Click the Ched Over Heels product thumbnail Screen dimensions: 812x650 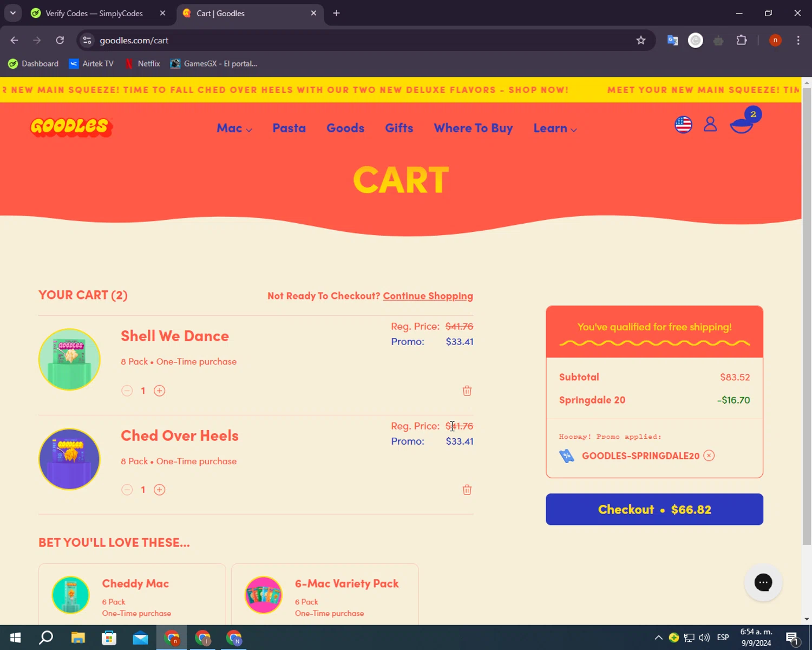[69, 459]
